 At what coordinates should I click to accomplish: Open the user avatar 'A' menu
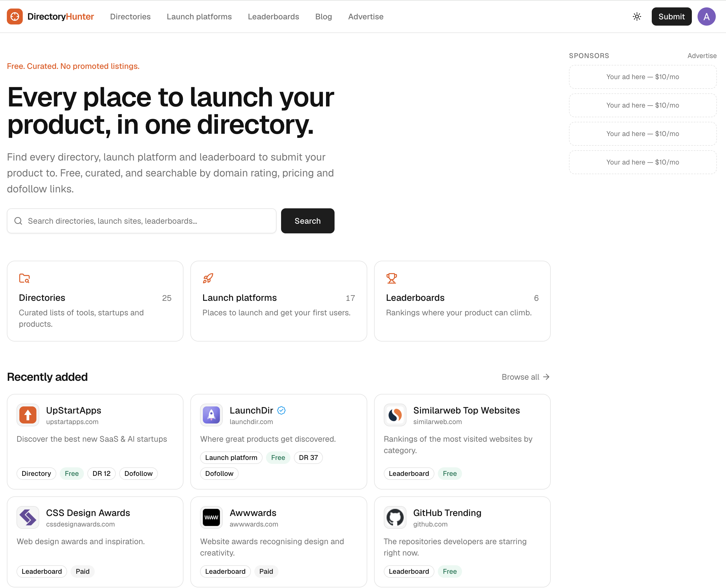pos(706,16)
